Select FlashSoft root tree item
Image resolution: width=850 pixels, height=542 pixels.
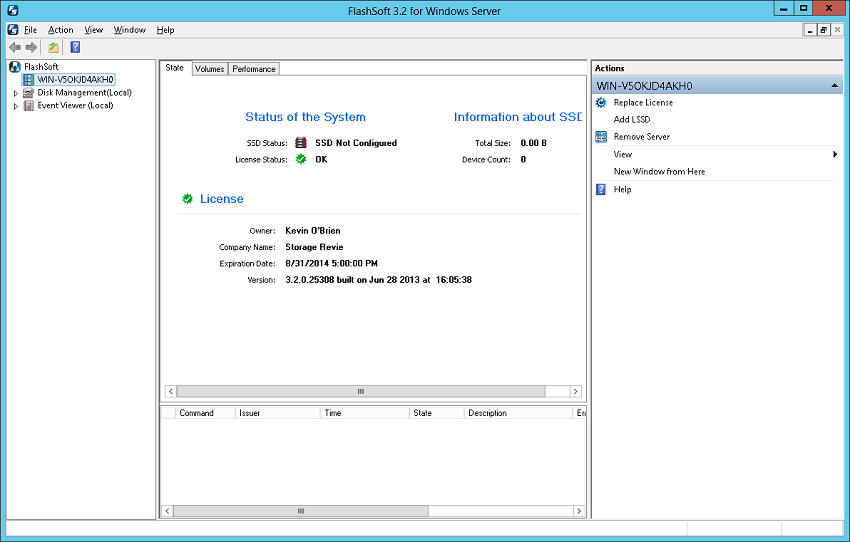41,67
